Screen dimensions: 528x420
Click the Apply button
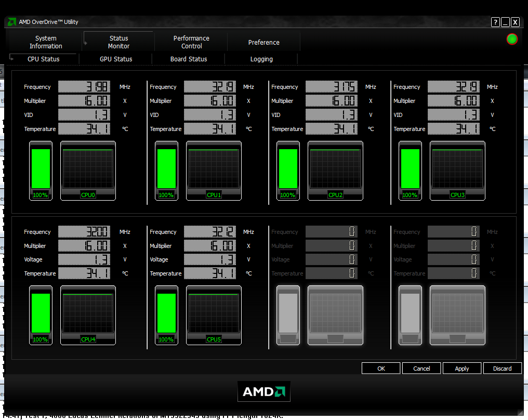[x=461, y=369]
